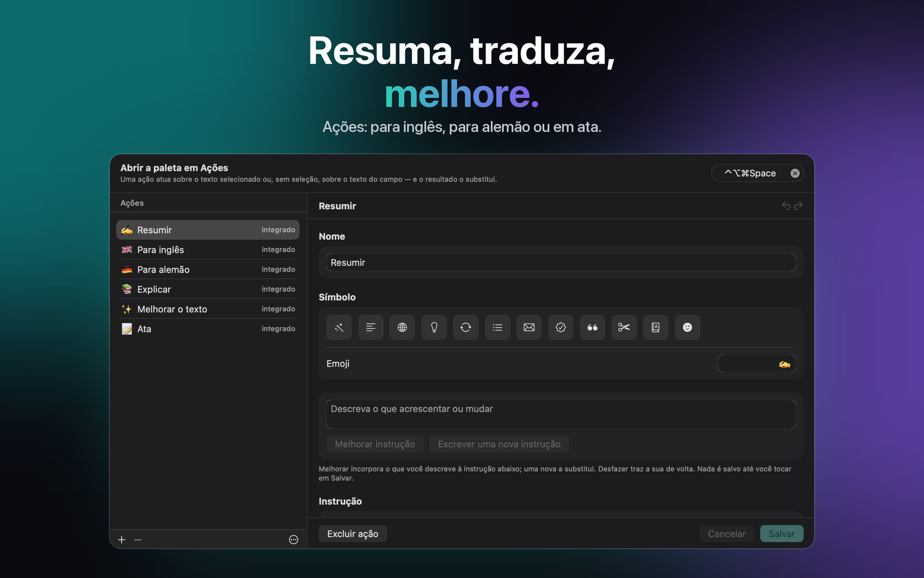Click the Cancelar button
The height and width of the screenshot is (578, 924).
pos(727,534)
